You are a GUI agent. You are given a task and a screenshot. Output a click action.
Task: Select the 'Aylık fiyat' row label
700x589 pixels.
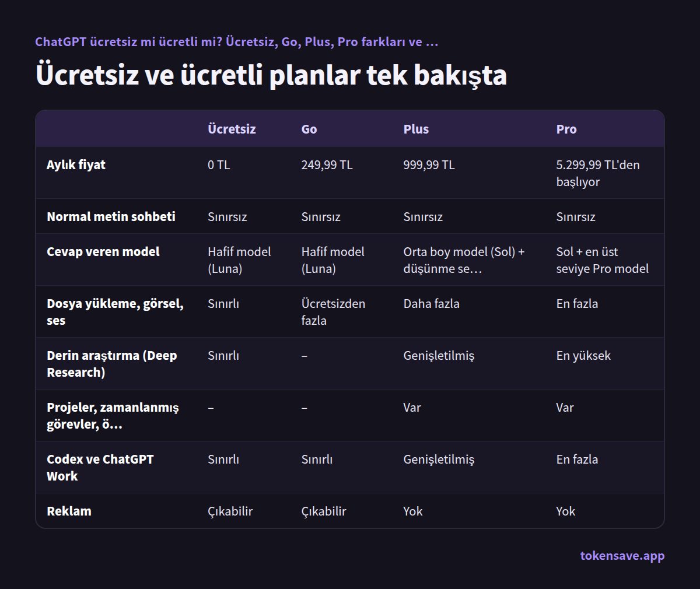pos(76,164)
